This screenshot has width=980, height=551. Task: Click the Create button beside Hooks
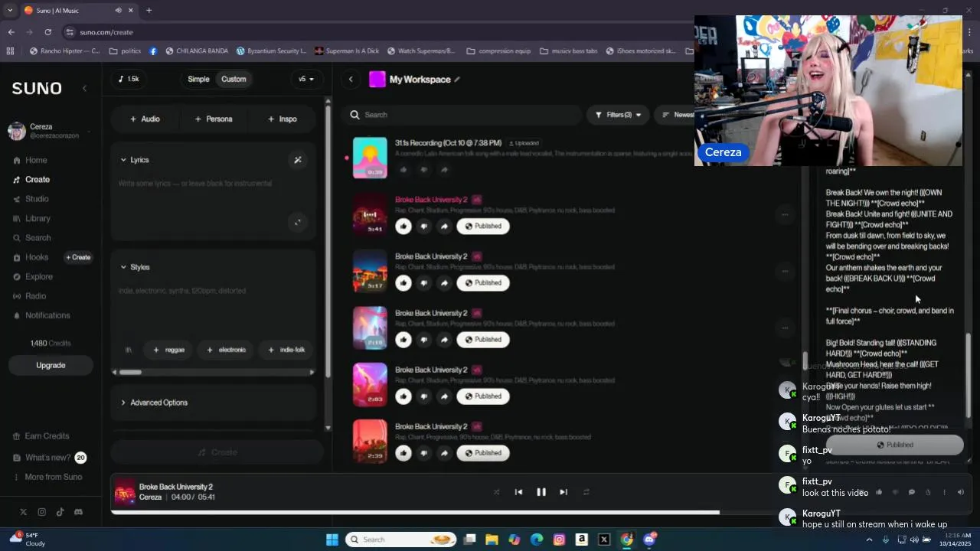coord(78,257)
